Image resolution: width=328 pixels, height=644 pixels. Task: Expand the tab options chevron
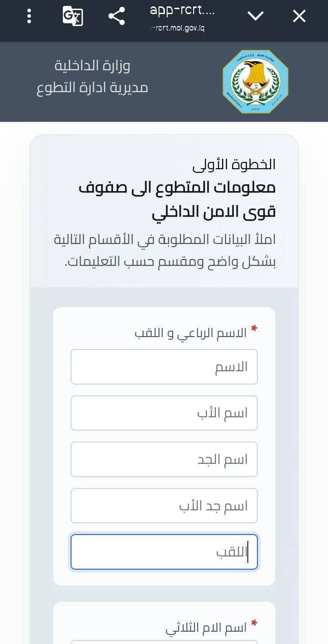255,16
